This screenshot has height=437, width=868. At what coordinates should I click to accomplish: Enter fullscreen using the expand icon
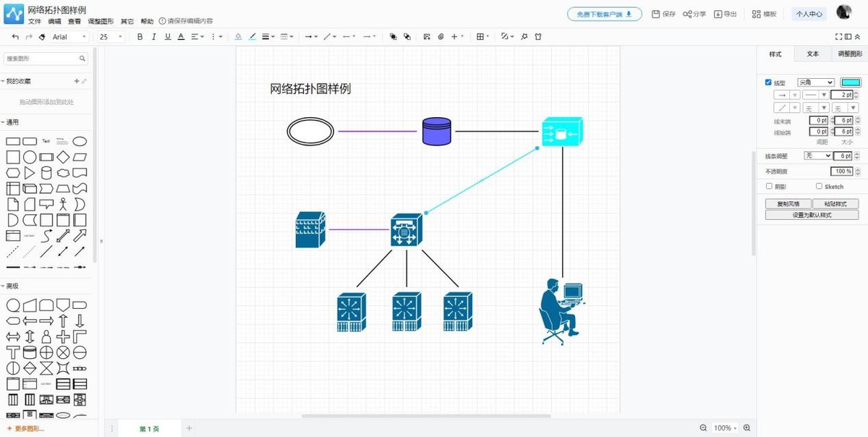click(x=838, y=37)
